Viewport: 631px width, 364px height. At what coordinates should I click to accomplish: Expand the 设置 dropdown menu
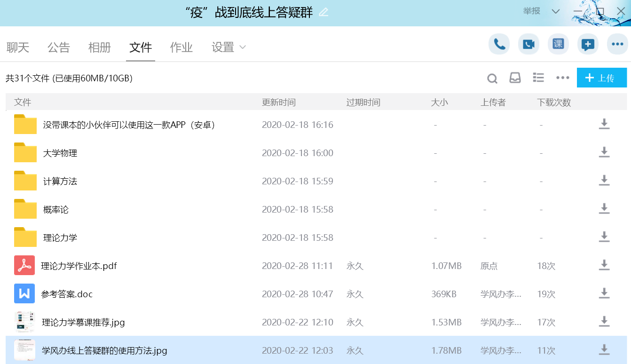point(229,47)
